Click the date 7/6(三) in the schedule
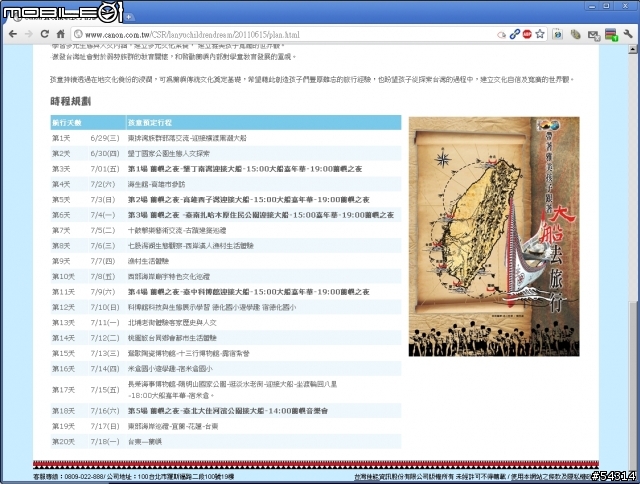Screen dimensions: 640x484 (103, 246)
